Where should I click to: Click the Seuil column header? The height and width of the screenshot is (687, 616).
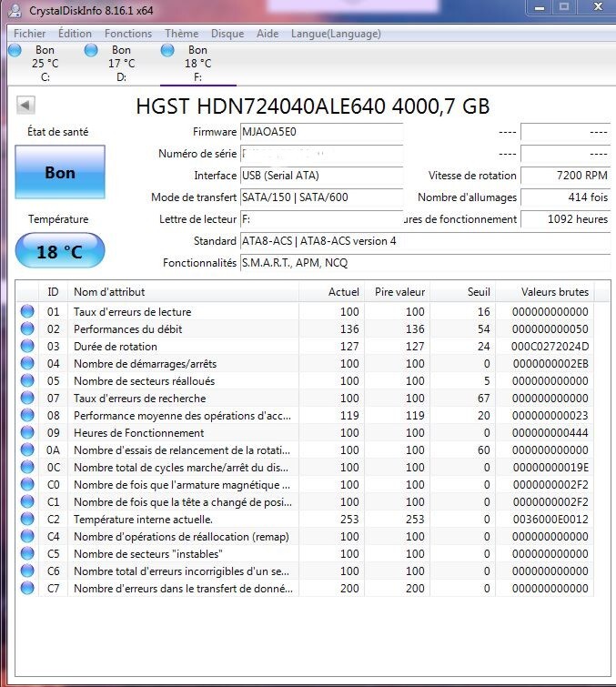(462, 292)
